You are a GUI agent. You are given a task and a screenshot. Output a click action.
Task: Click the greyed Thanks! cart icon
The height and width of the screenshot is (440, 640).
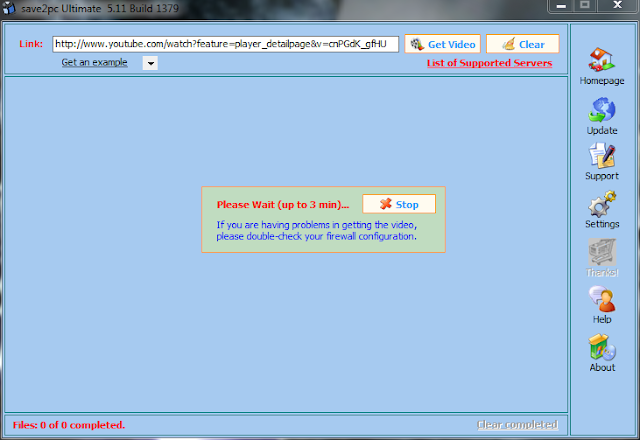602,252
